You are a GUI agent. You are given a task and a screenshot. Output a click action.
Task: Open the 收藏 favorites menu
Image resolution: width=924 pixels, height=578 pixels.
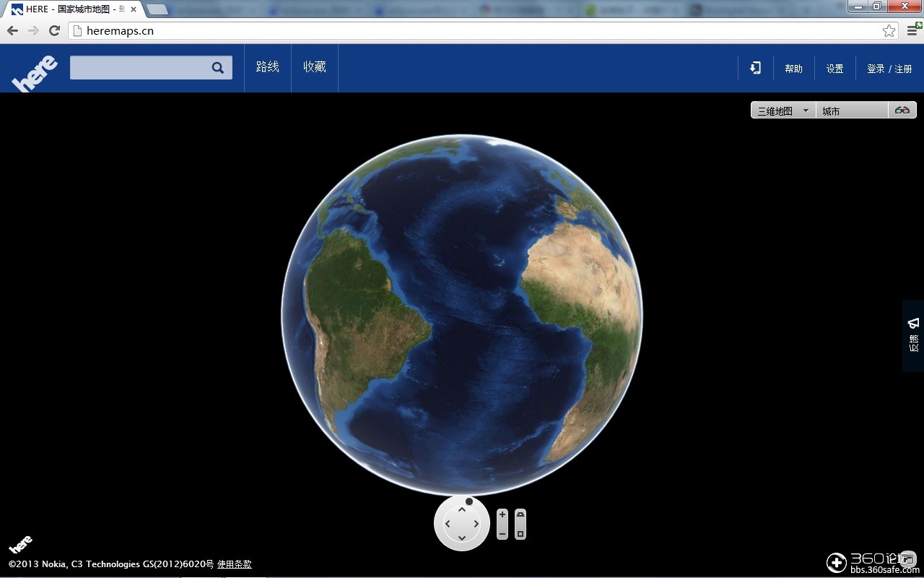point(314,67)
